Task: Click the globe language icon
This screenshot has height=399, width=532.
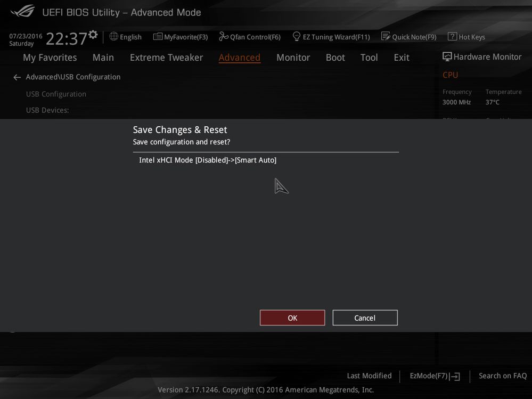Action: tap(113, 36)
